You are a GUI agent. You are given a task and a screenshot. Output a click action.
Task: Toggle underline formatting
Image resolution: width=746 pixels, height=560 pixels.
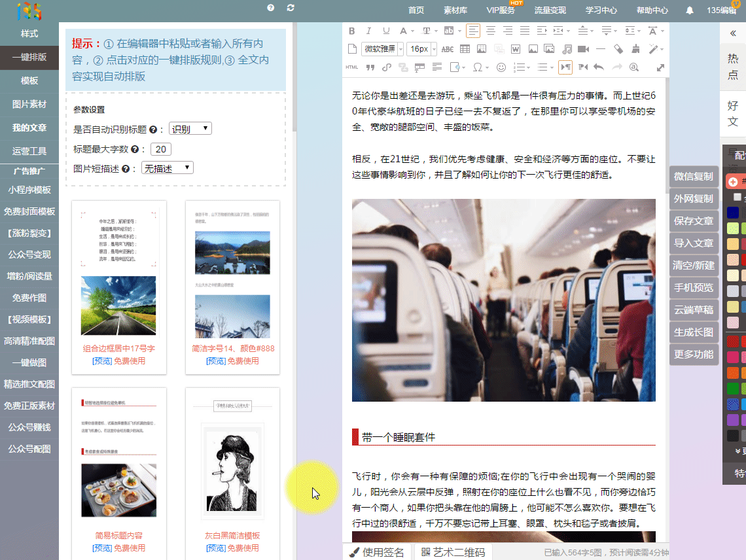[x=386, y=31]
